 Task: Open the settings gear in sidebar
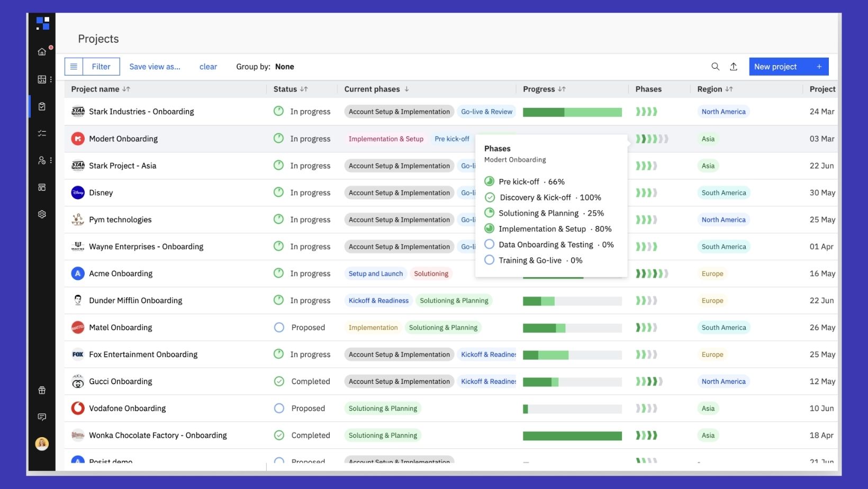click(x=42, y=214)
